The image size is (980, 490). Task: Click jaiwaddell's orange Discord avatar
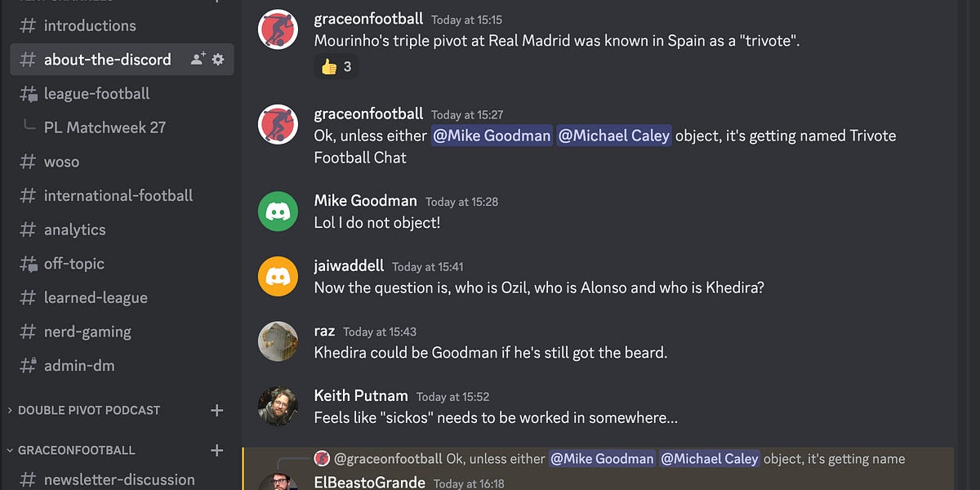(x=278, y=277)
